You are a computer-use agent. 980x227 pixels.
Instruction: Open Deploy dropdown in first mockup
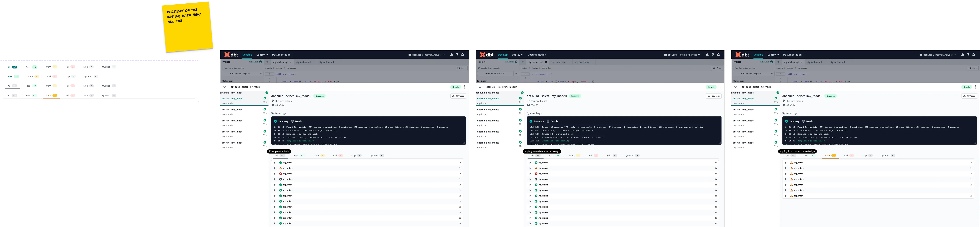[262, 55]
